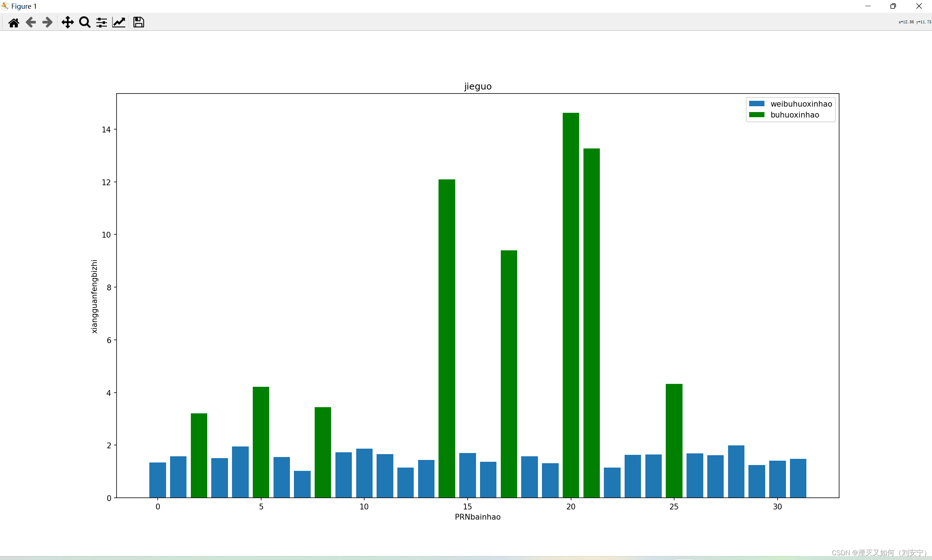The height and width of the screenshot is (560, 932).
Task: Click the green bar at x equals 14
Action: click(x=447, y=339)
